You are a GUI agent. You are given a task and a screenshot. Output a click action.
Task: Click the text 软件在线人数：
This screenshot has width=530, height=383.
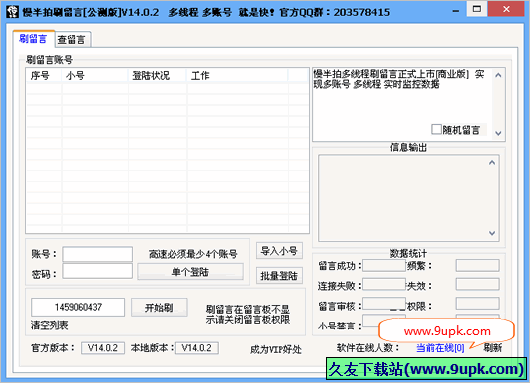pos(368,348)
